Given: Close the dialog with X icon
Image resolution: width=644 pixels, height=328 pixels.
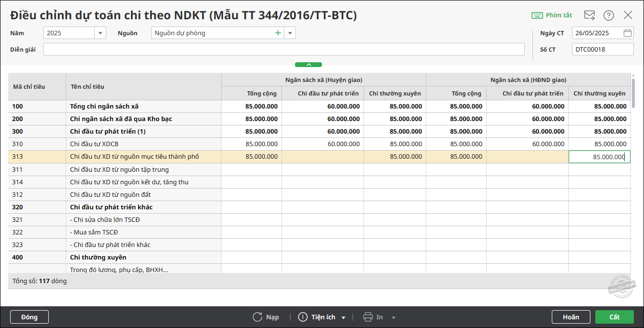Looking at the screenshot, I should (628, 15).
